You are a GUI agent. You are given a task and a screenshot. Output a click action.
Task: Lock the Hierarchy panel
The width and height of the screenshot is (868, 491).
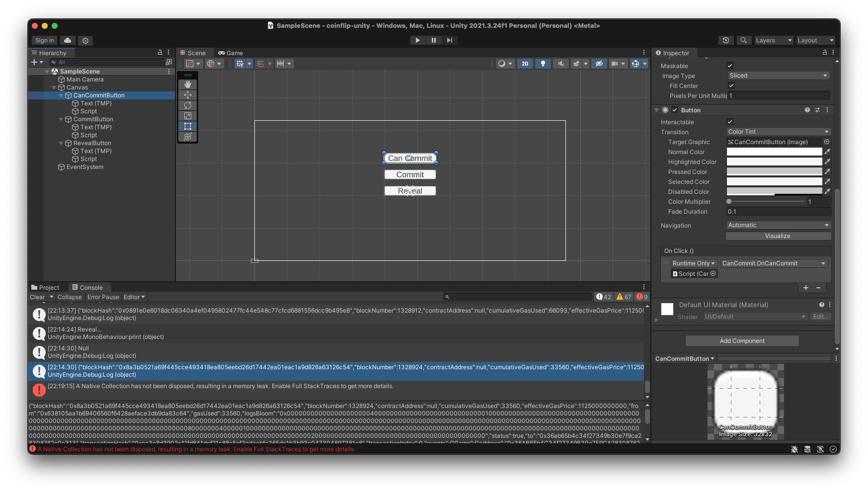(x=160, y=52)
